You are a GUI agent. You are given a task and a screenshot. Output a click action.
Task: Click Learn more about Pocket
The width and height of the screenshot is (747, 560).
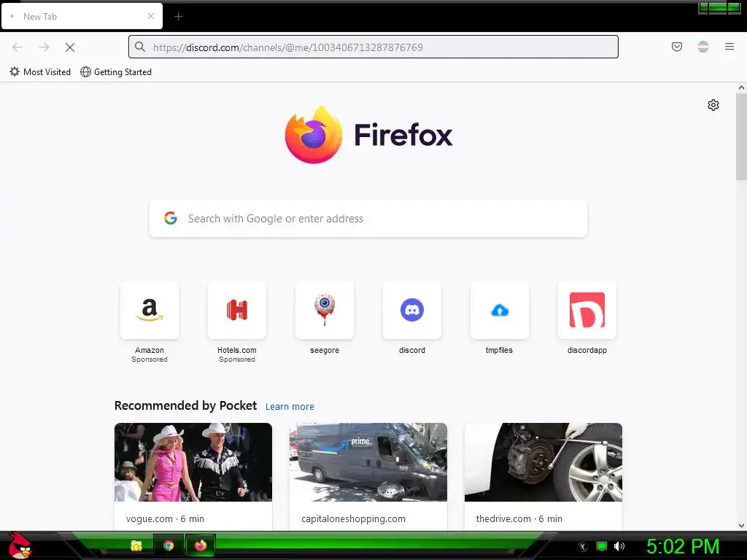[x=290, y=407]
